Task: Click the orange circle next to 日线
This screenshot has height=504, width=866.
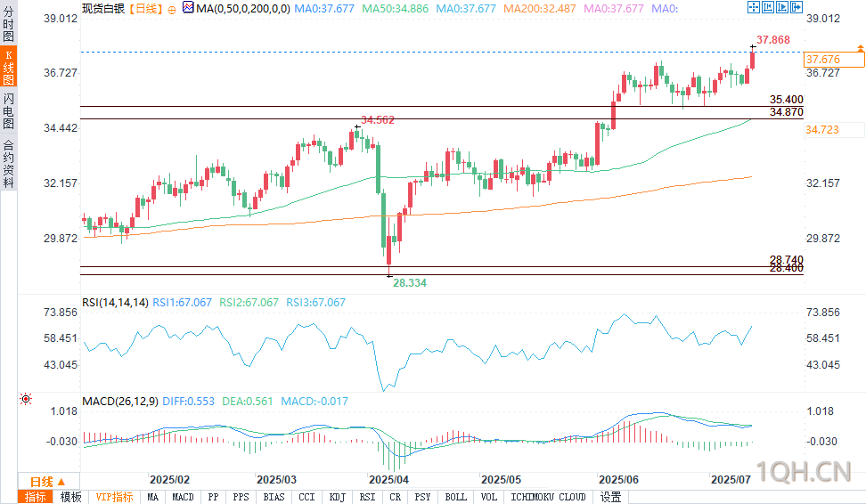Action: [172, 10]
